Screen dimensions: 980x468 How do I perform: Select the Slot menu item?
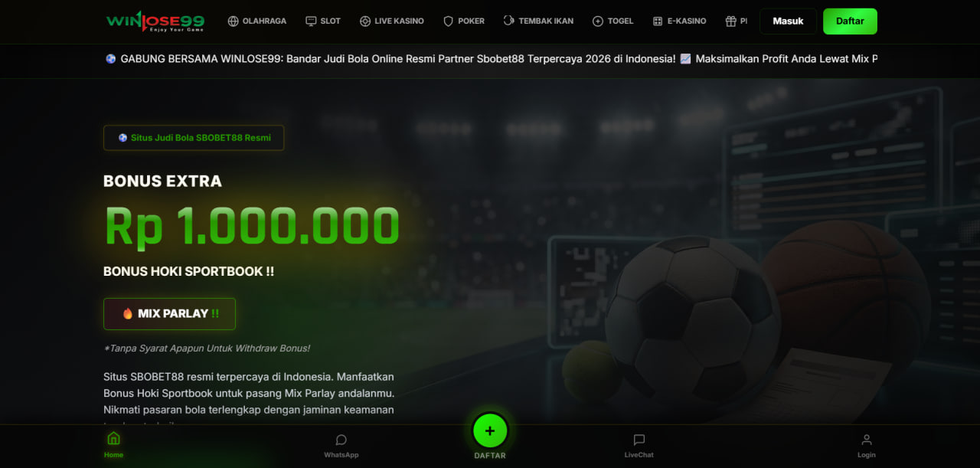323,21
